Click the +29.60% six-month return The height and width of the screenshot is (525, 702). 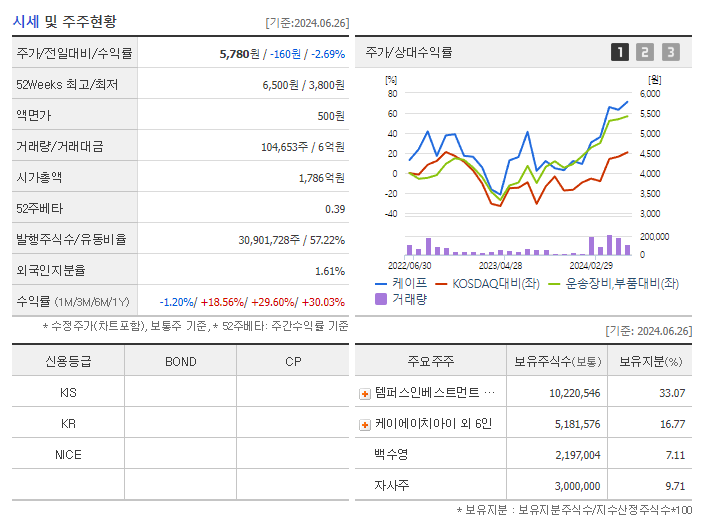coord(273,303)
